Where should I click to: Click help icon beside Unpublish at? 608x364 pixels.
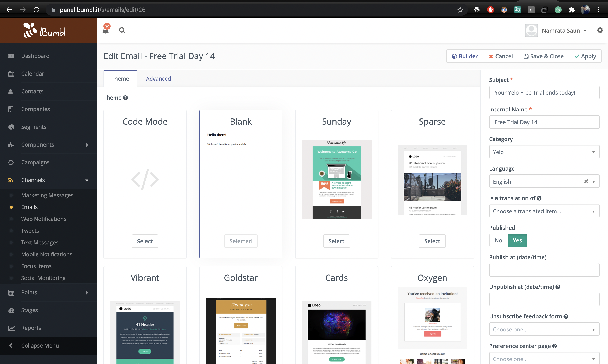[x=558, y=287]
